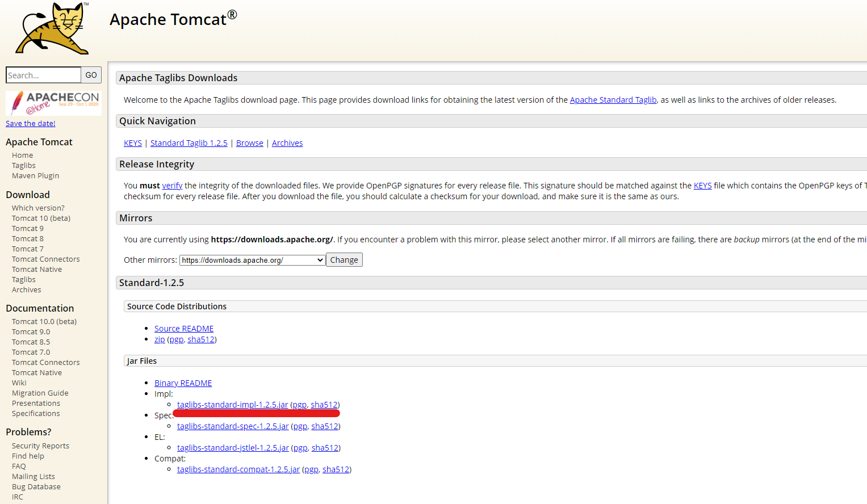The image size is (867, 504).
Task: Download taglibs-standard-spec-1.2.5.jar
Action: coord(233,426)
